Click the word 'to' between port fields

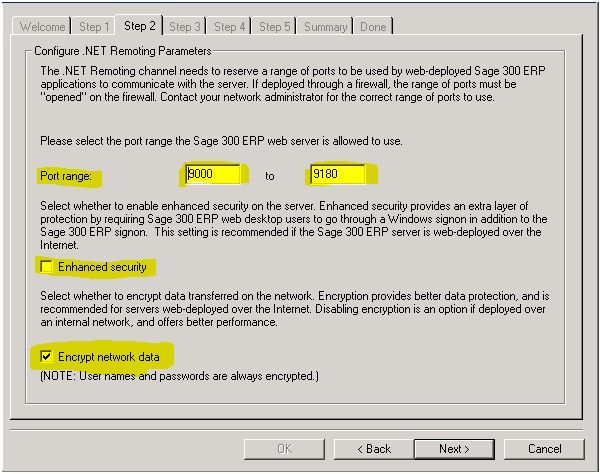click(270, 176)
